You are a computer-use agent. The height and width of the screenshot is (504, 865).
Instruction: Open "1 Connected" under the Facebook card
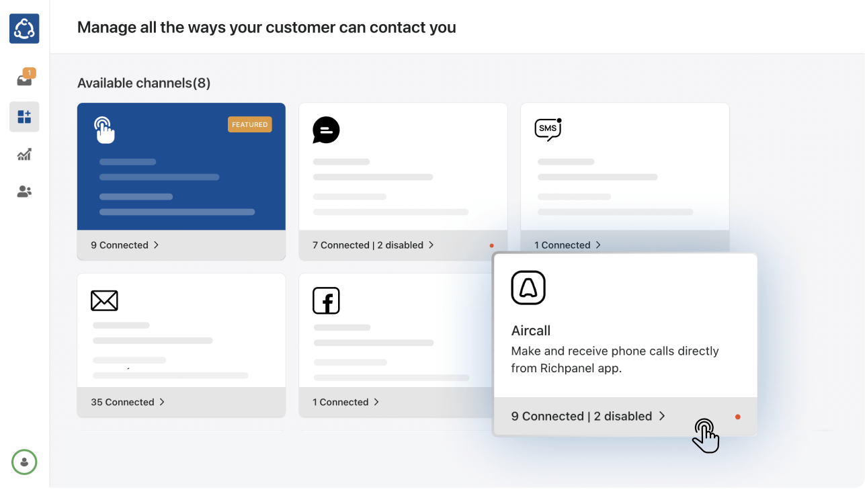pos(346,403)
